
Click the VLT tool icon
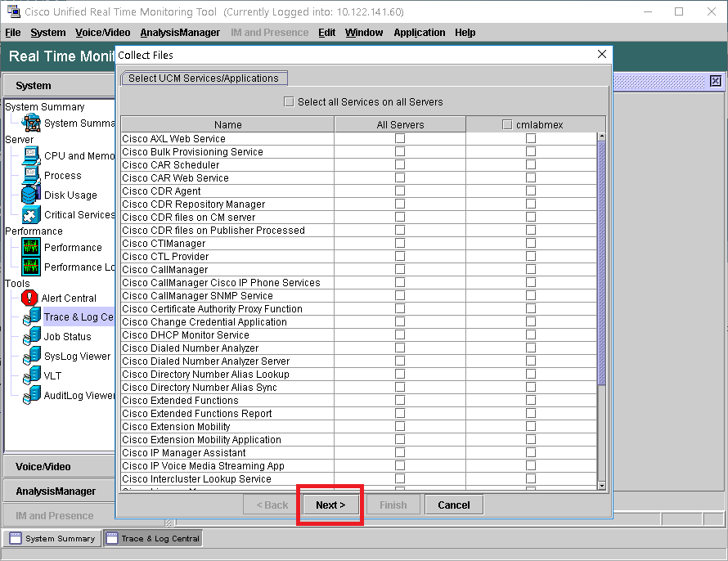coord(32,375)
